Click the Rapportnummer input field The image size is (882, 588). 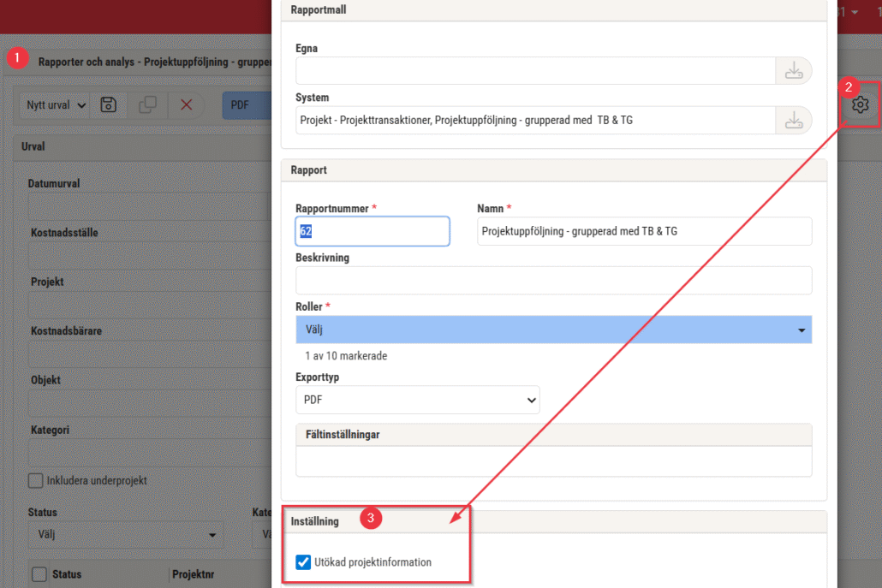(372, 231)
